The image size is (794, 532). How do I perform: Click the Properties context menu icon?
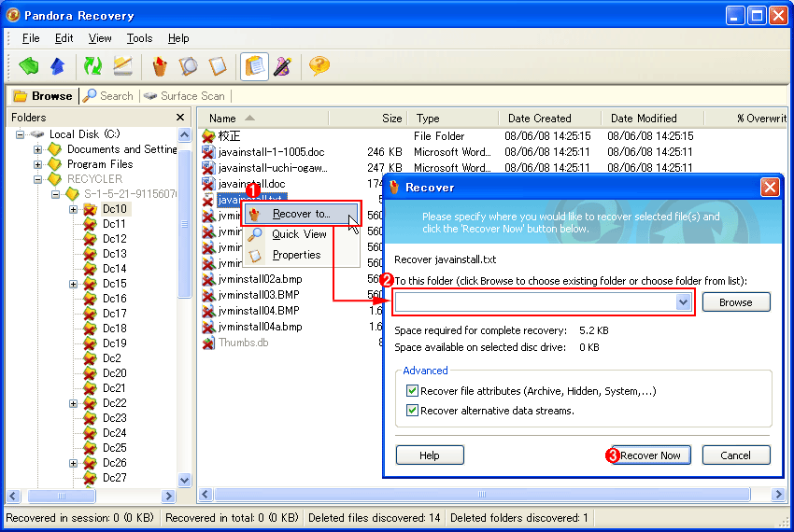pyautogui.click(x=255, y=255)
